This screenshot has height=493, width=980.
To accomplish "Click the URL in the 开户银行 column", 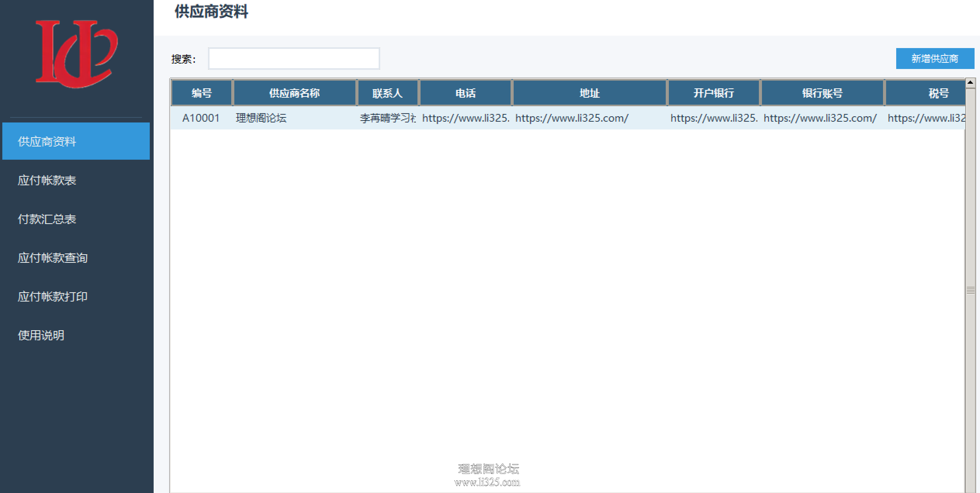I will [x=714, y=118].
